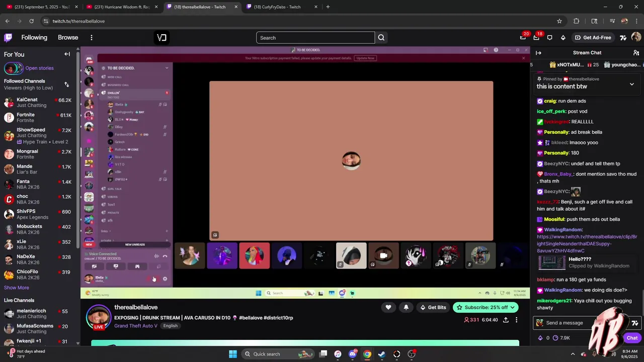Toggle the notification bell for therealbellalove
This screenshot has width=644, height=362.
406,307
